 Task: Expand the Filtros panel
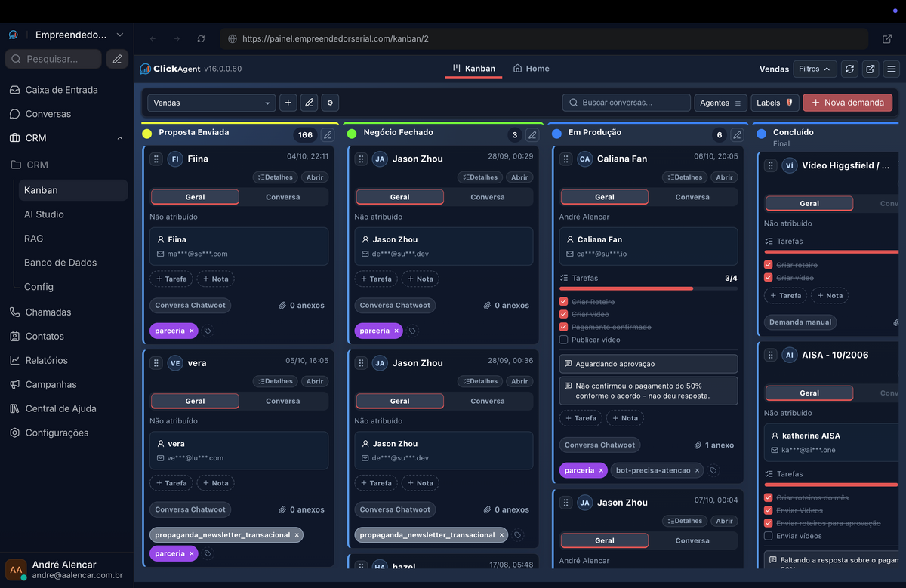point(815,69)
